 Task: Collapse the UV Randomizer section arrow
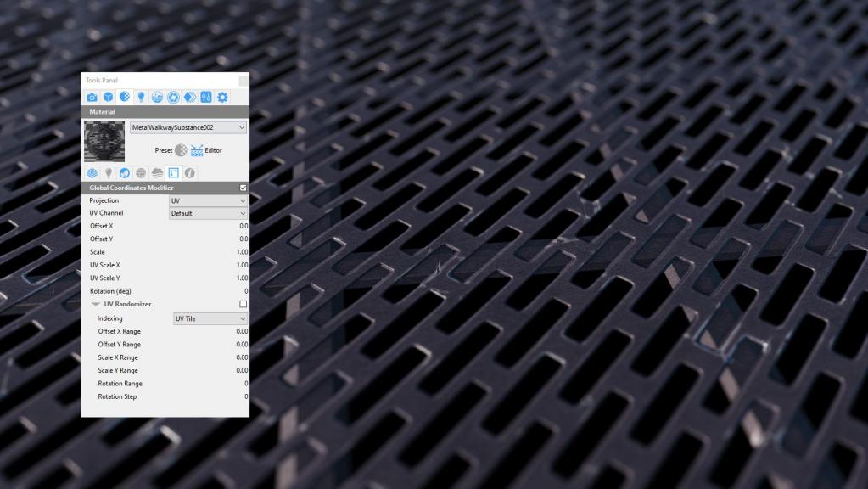(x=96, y=304)
